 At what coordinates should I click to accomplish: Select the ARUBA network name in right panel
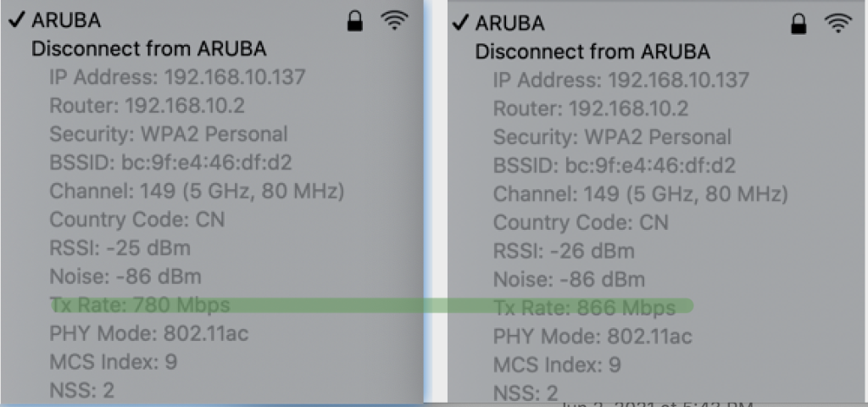pyautogui.click(x=509, y=23)
